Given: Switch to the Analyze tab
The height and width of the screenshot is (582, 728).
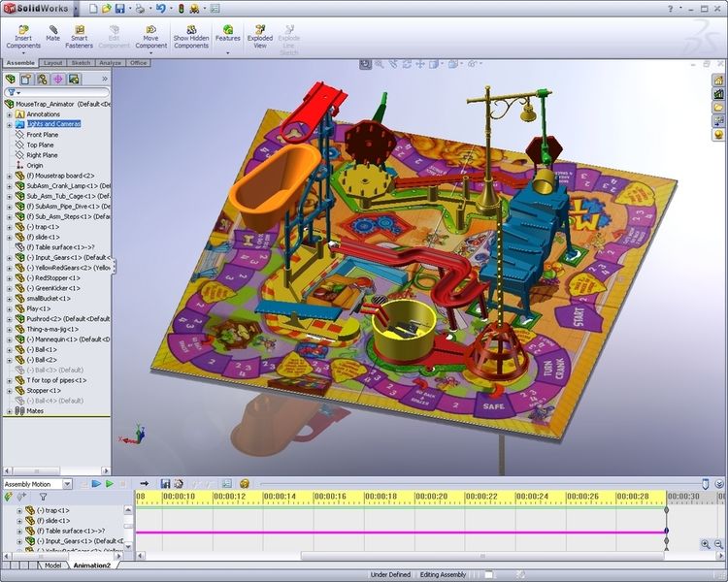Looking at the screenshot, I should point(110,63).
